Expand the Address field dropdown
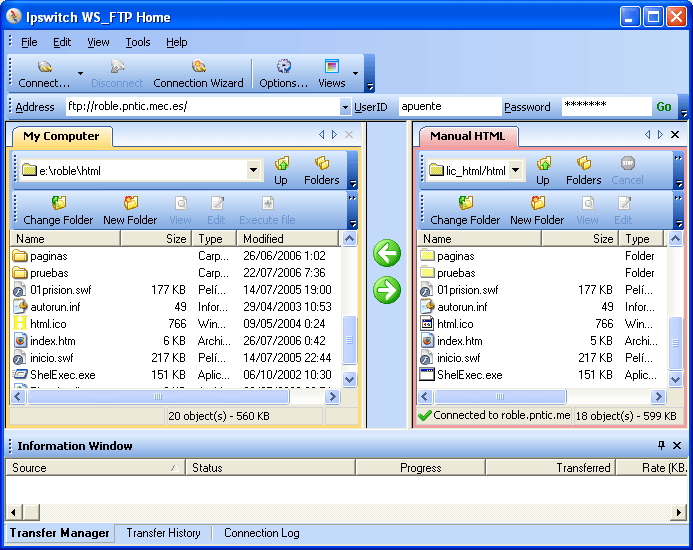 tap(345, 107)
